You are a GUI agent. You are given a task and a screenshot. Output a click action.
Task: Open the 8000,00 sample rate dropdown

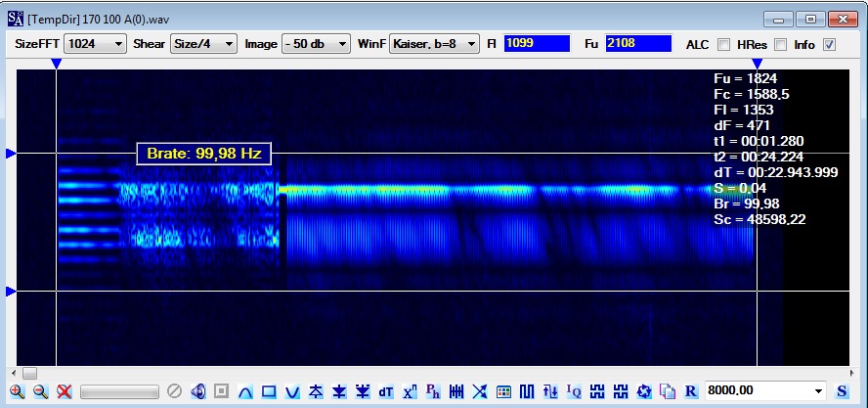(x=765, y=391)
